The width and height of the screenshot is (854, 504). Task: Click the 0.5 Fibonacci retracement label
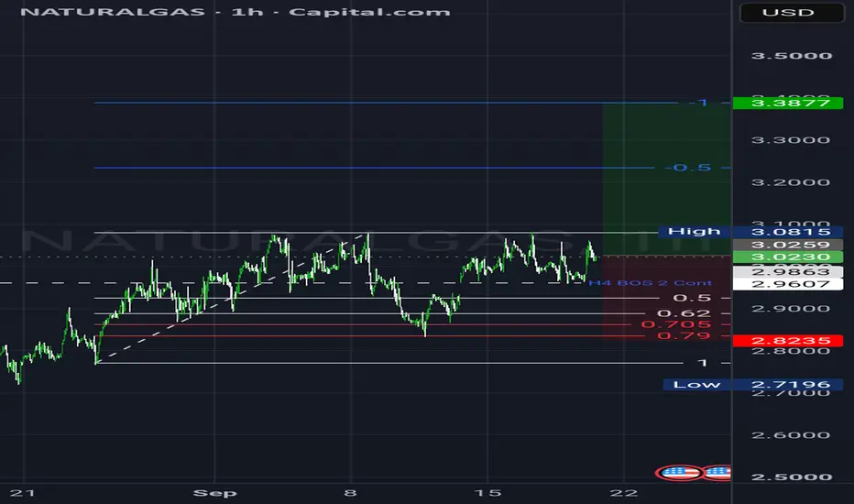[x=692, y=298]
